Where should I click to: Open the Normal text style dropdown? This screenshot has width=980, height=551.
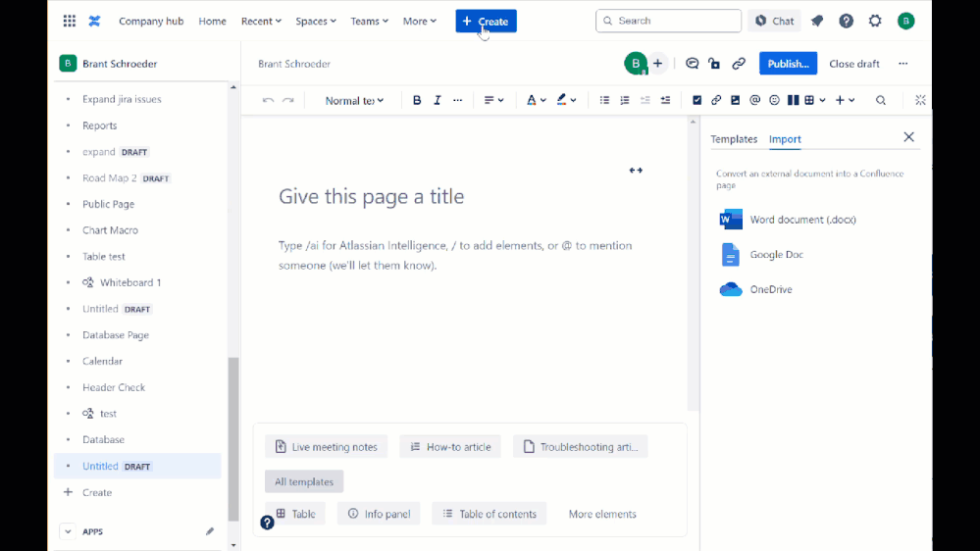point(354,100)
